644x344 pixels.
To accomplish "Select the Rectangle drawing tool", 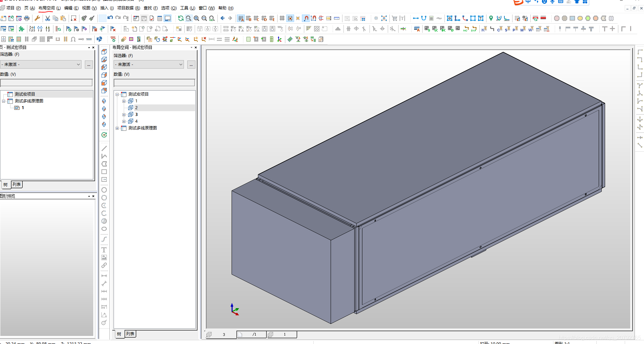I will [104, 172].
